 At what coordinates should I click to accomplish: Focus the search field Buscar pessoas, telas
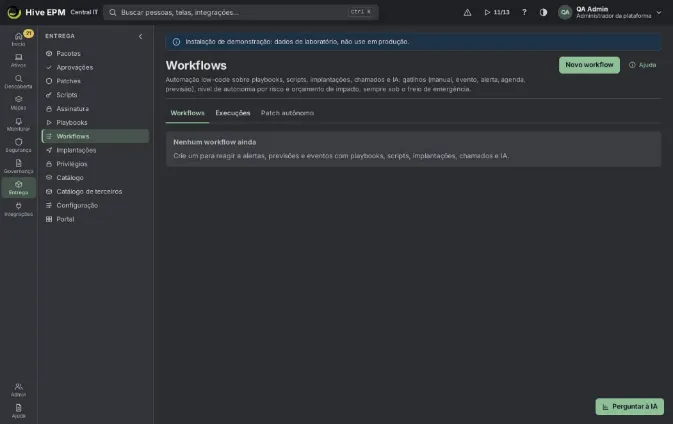pos(241,12)
